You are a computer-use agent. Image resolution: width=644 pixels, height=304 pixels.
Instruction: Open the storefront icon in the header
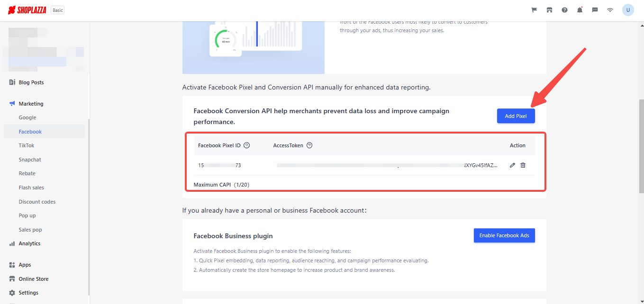549,10
